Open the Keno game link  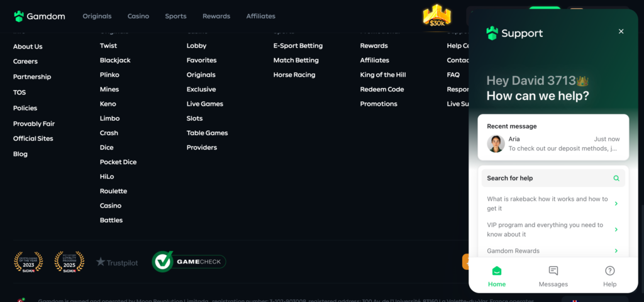point(108,104)
